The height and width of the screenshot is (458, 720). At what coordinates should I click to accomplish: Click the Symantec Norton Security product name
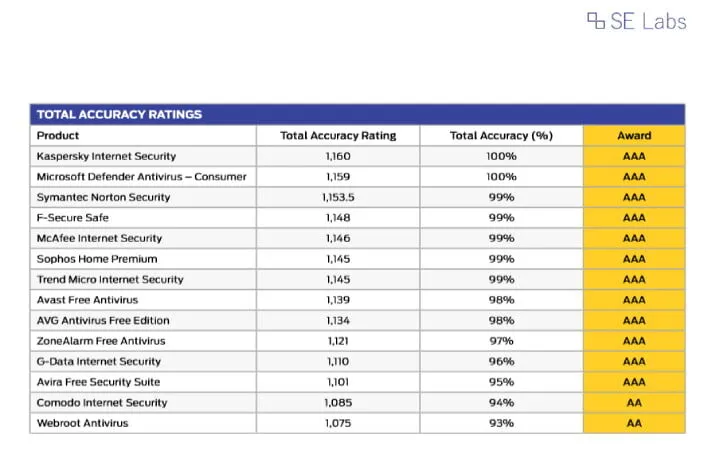pyautogui.click(x=103, y=198)
